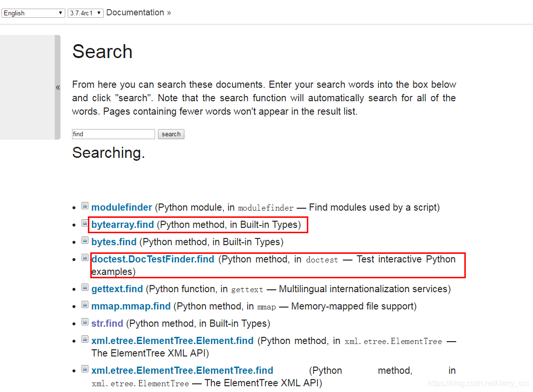Click document icon beside gettext.find result
The height and width of the screenshot is (392, 533).
(85, 287)
